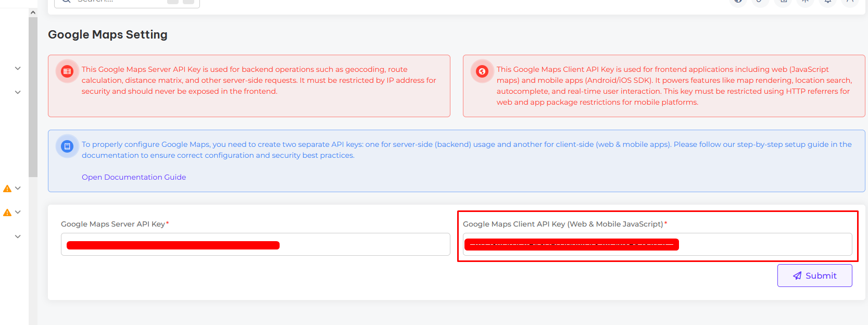868x325 pixels.
Task: Click 'Google Maps Client API Key (Web & Mobile JavaScript)' label
Action: 563,224
